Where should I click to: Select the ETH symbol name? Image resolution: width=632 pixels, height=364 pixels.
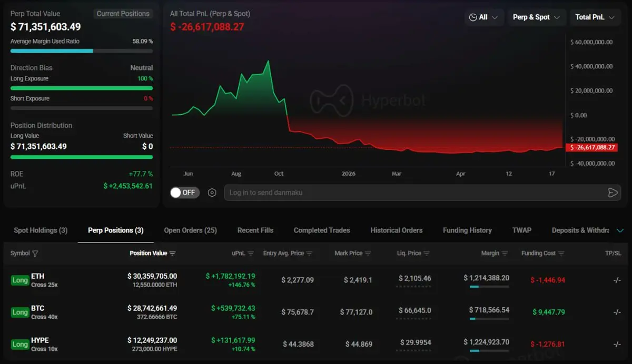38,276
